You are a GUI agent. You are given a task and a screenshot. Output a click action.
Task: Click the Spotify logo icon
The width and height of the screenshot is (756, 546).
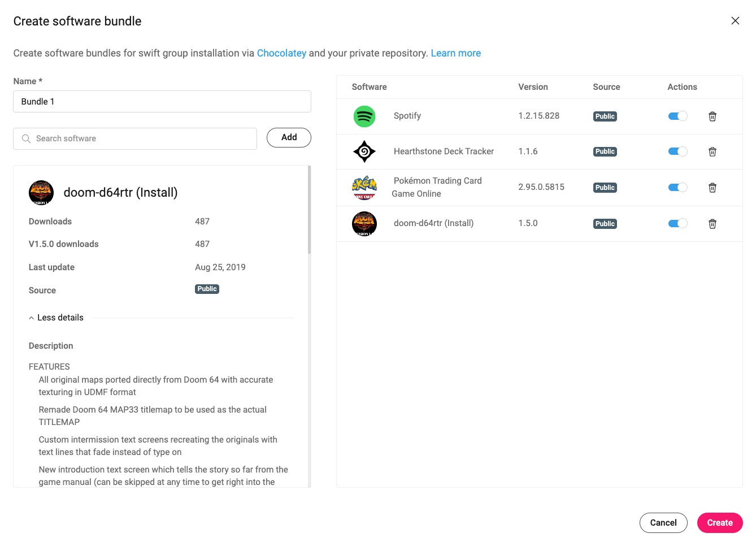tap(364, 116)
